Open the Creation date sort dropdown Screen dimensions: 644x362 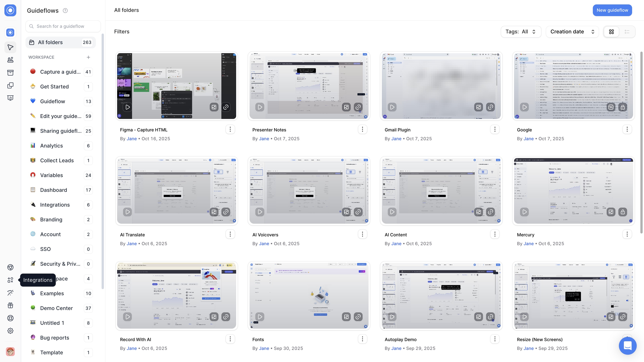click(x=572, y=32)
